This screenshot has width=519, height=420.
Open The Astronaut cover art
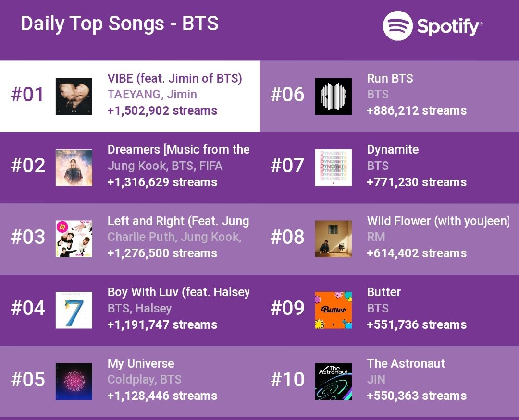click(x=334, y=381)
